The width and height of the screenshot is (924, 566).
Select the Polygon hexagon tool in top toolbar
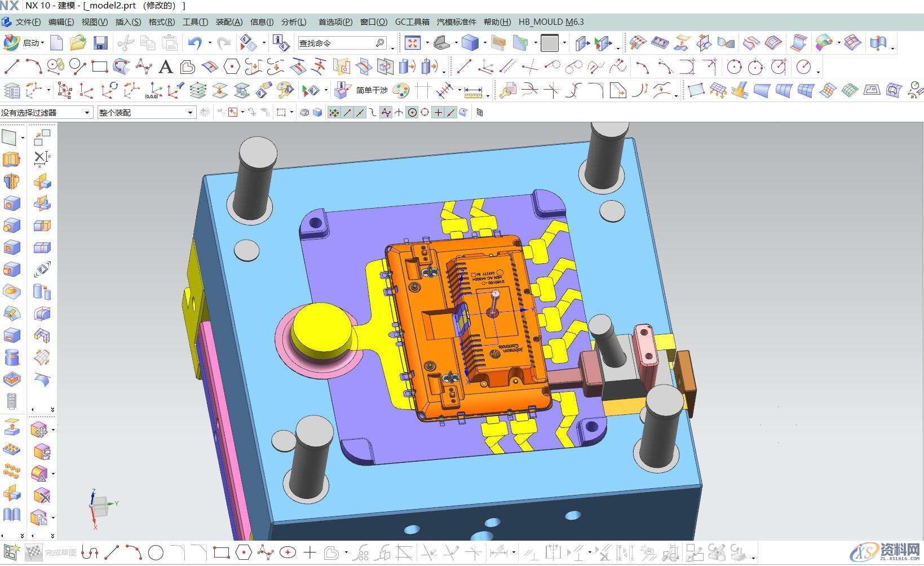pyautogui.click(x=231, y=67)
